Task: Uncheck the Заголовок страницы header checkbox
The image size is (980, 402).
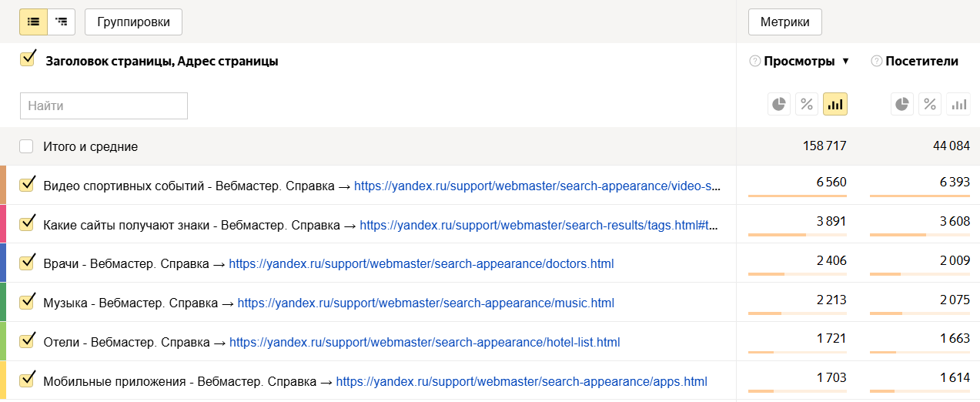Action: click(x=28, y=59)
